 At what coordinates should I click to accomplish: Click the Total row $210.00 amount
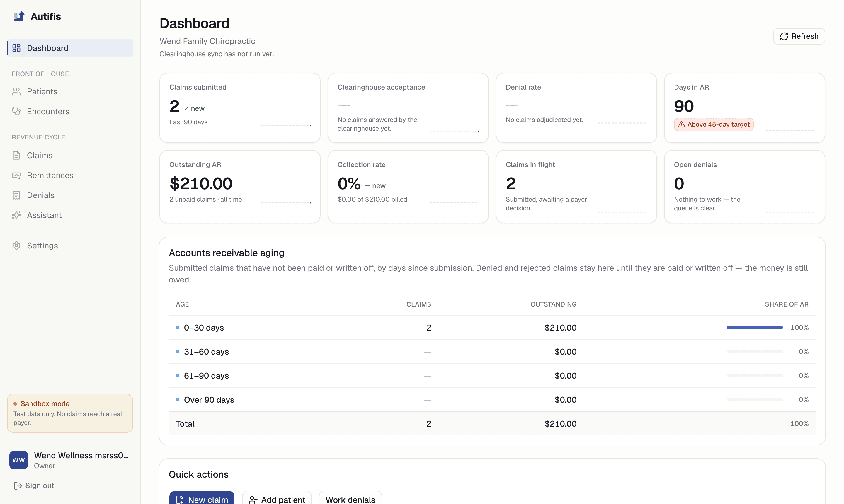[560, 423]
